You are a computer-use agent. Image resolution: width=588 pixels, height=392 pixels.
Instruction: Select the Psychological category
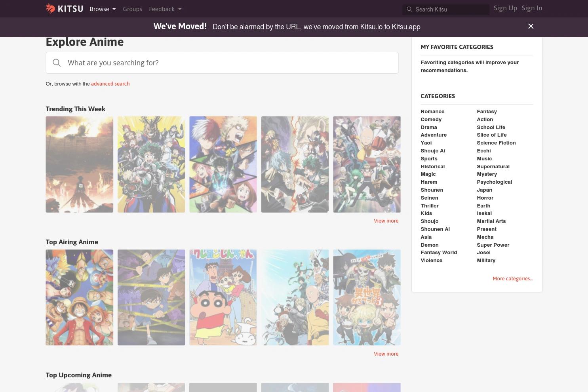pos(494,182)
